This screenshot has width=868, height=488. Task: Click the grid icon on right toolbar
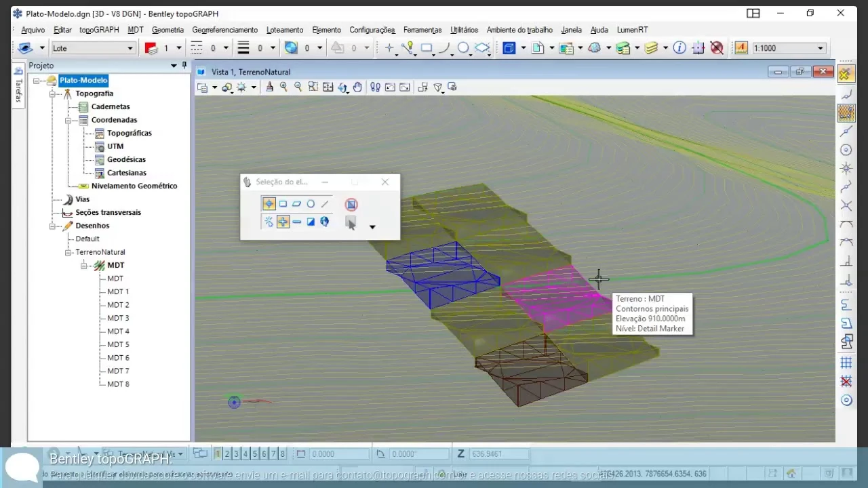[846, 363]
